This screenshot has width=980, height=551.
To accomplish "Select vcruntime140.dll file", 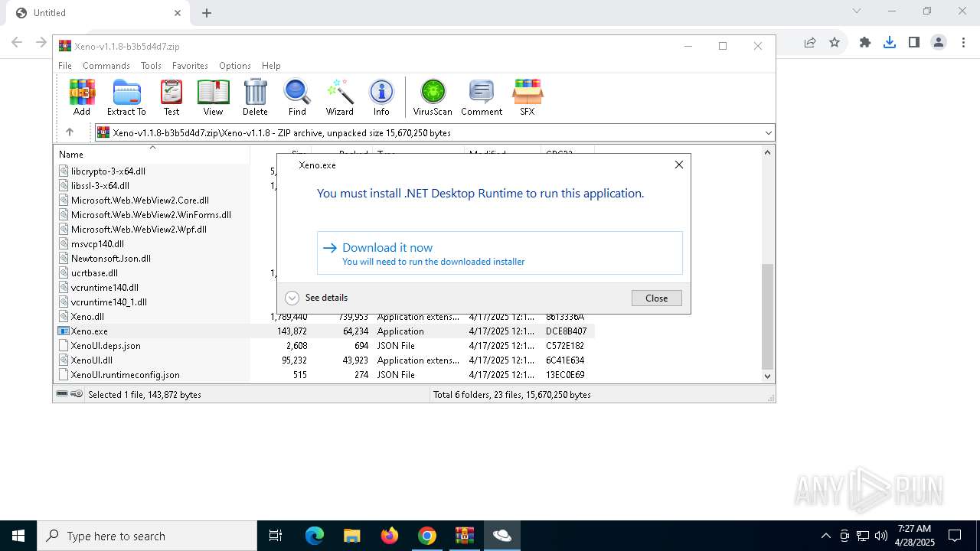I will [105, 288].
